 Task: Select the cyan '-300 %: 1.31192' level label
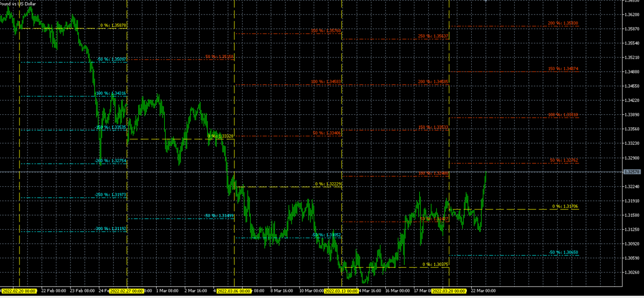(110, 229)
